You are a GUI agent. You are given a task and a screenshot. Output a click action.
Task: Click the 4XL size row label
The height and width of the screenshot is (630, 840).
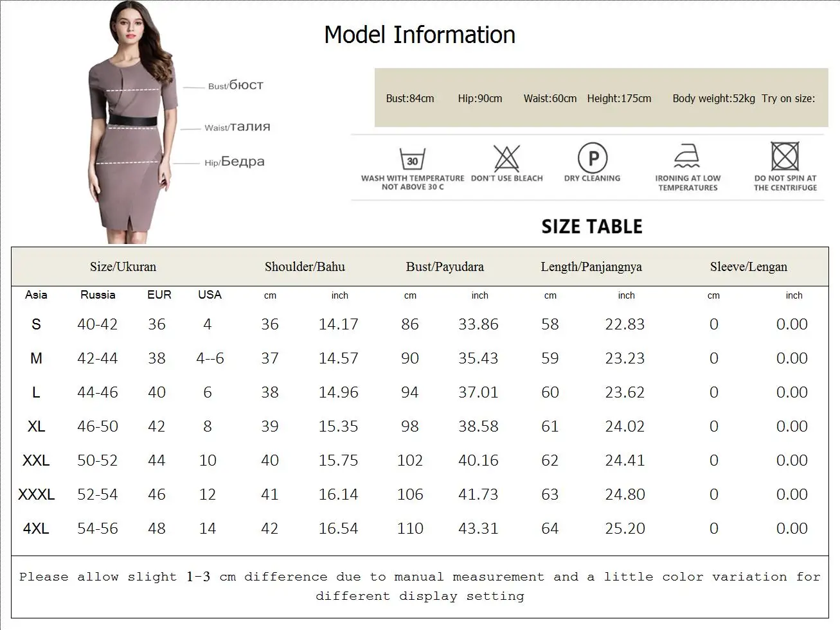pyautogui.click(x=36, y=529)
